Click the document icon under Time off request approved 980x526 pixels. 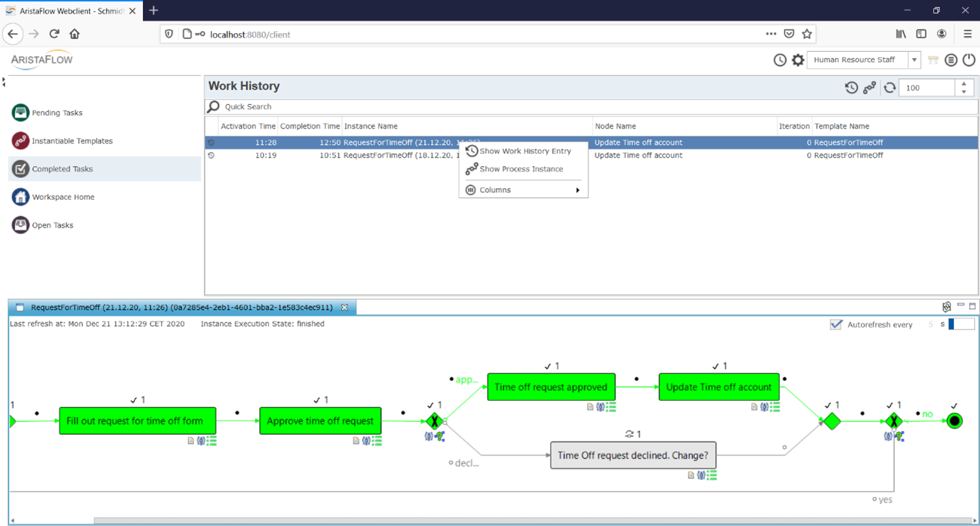590,407
